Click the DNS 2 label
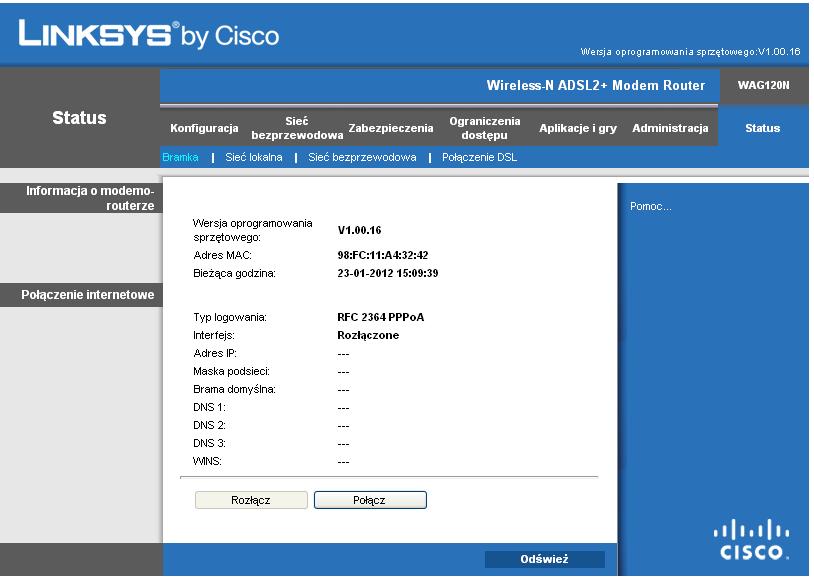 coord(209,425)
